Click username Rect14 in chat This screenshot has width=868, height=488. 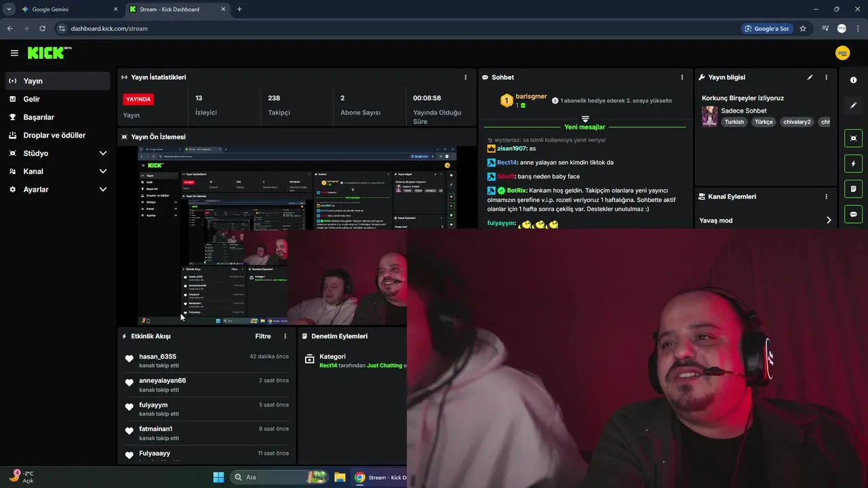[507, 163]
